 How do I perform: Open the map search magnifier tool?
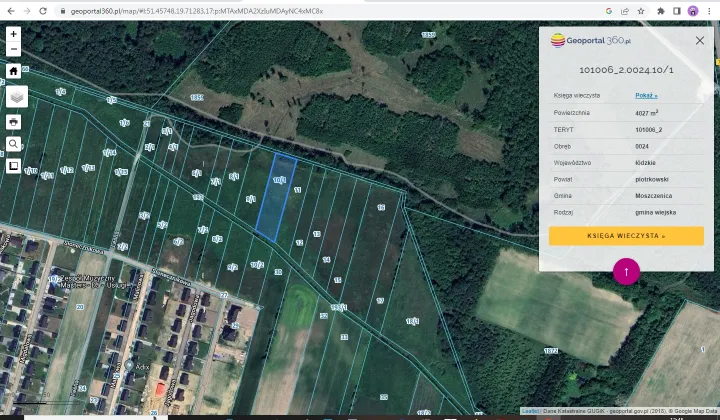pyautogui.click(x=14, y=144)
